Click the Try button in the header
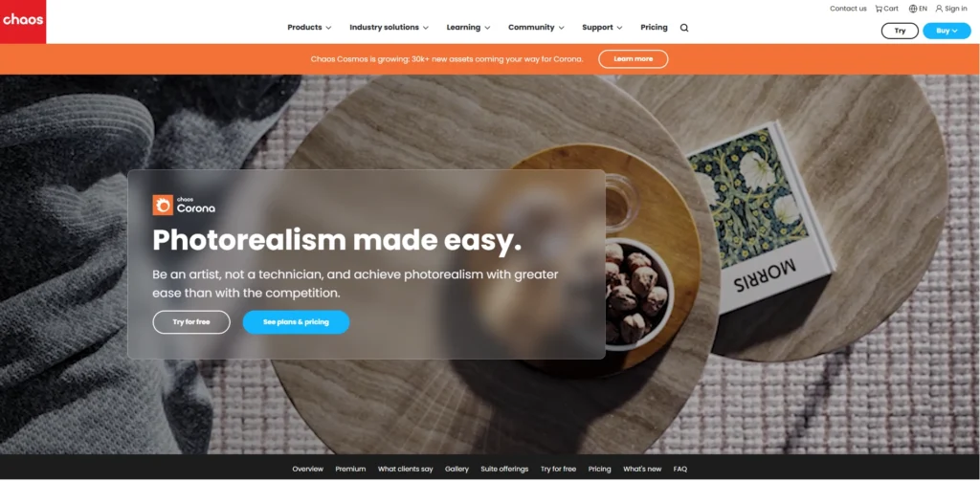Viewport: 980px width, 481px height. [x=900, y=31]
